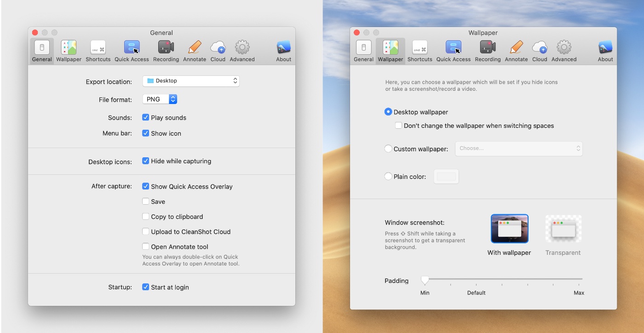The height and width of the screenshot is (333, 644).
Task: Uncheck Show Quick Access Overlay
Action: (x=146, y=186)
